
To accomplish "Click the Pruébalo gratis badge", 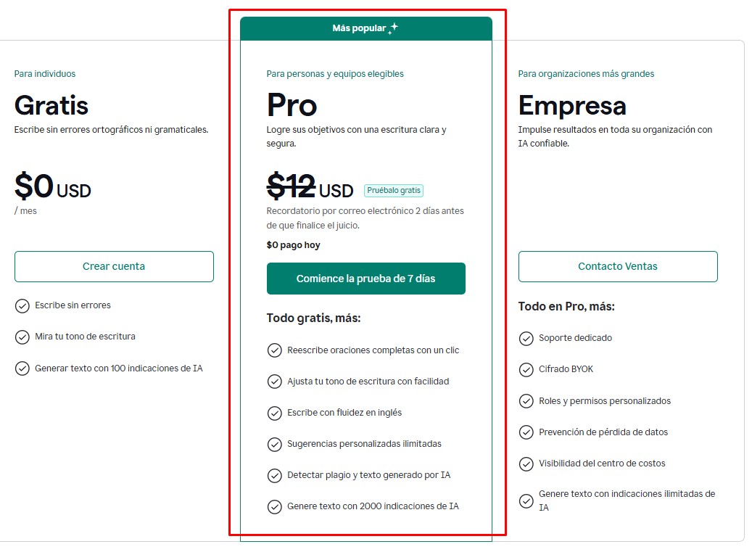I will point(394,191).
